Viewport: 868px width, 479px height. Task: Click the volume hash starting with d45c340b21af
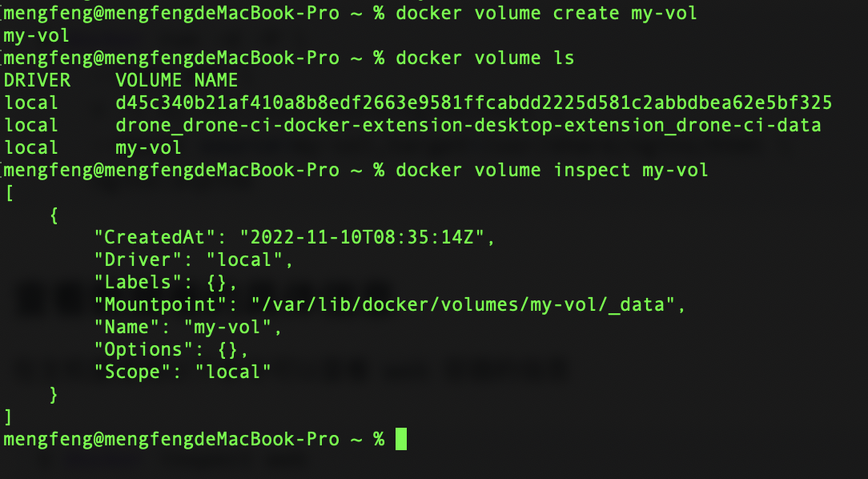point(474,103)
